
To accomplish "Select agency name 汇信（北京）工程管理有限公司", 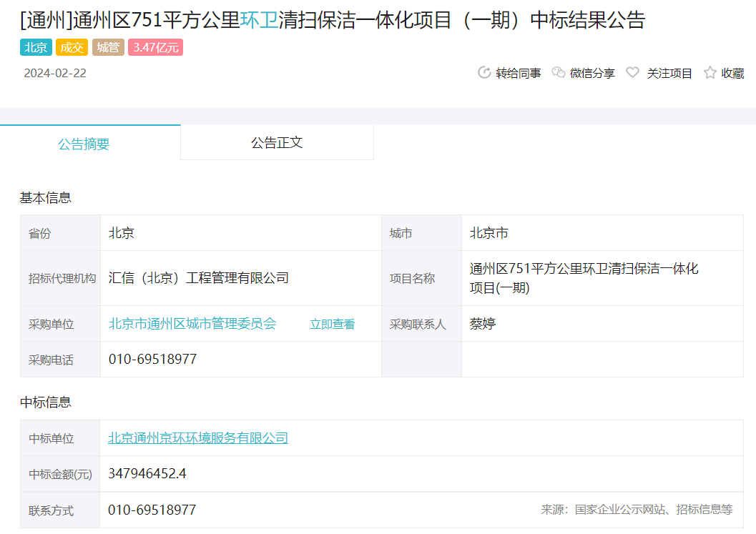I will click(199, 278).
